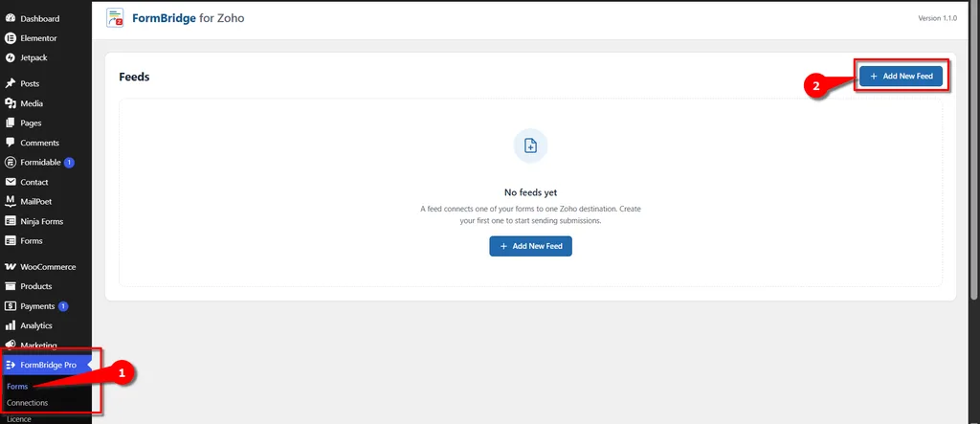Click the FormBridge Pro arrow icon

[x=10, y=366]
